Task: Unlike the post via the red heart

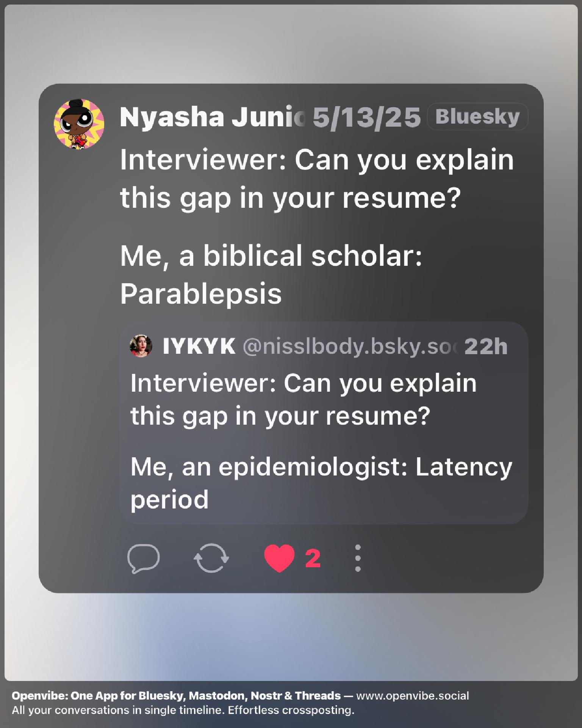Action: (x=279, y=558)
